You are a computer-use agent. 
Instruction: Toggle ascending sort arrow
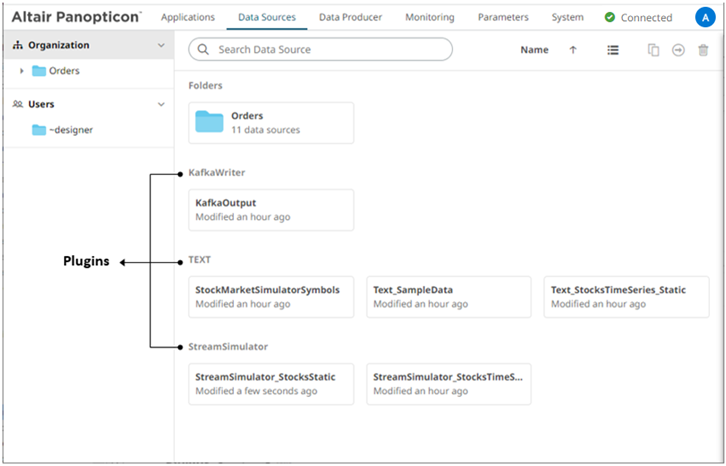pyautogui.click(x=573, y=50)
